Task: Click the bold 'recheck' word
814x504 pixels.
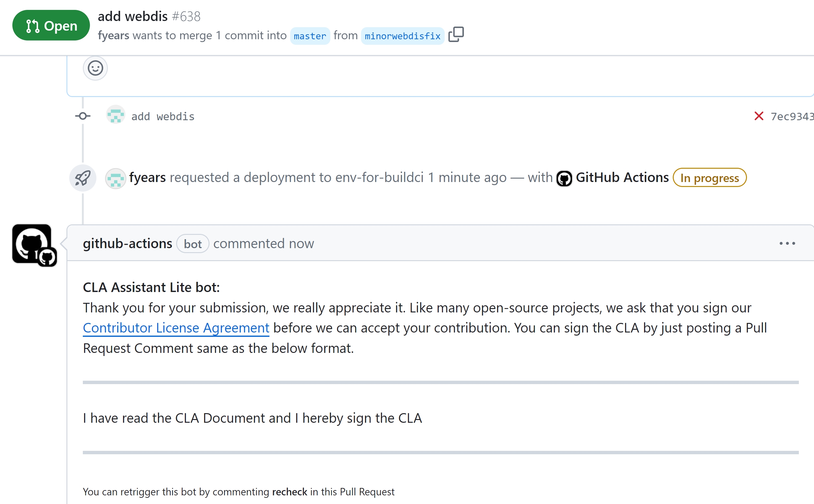Action: point(290,492)
